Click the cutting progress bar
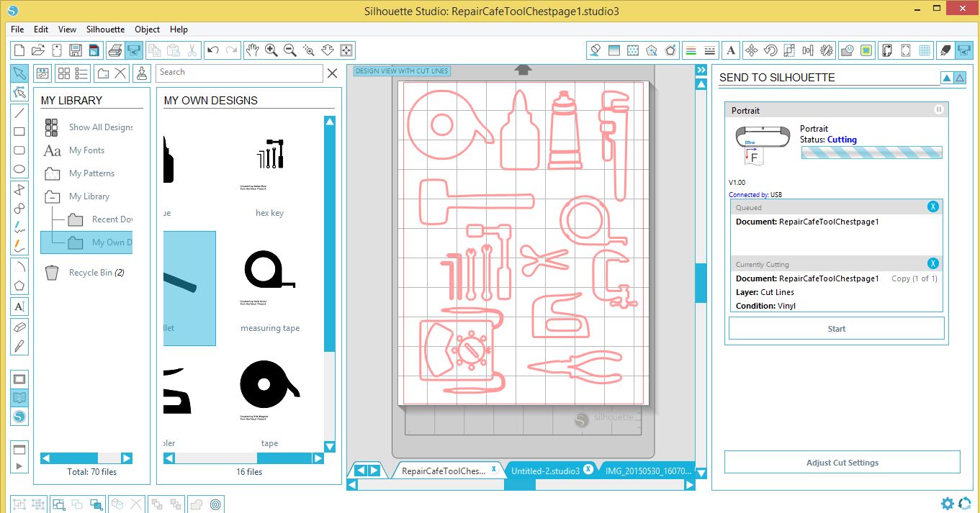 click(x=871, y=153)
